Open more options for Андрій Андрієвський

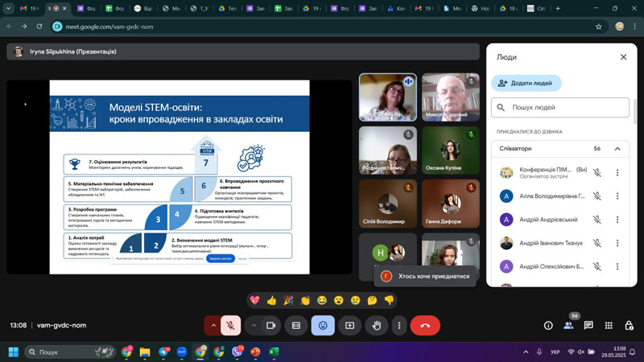[x=617, y=220]
